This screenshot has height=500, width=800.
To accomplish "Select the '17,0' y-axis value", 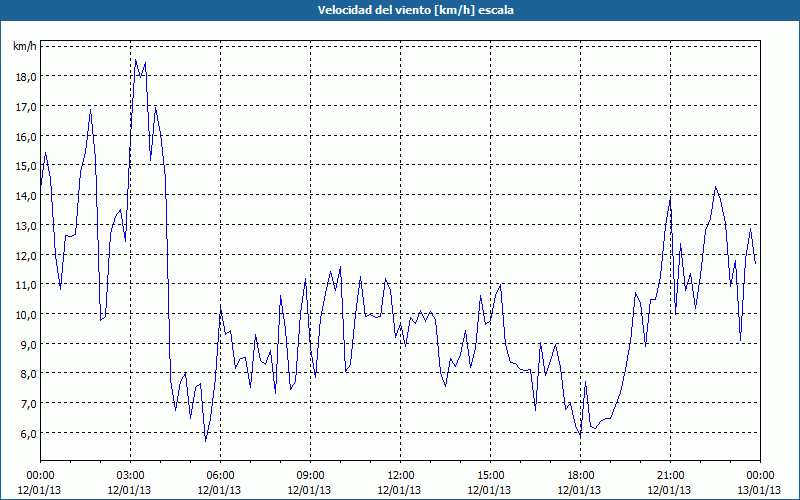I will point(26,107).
